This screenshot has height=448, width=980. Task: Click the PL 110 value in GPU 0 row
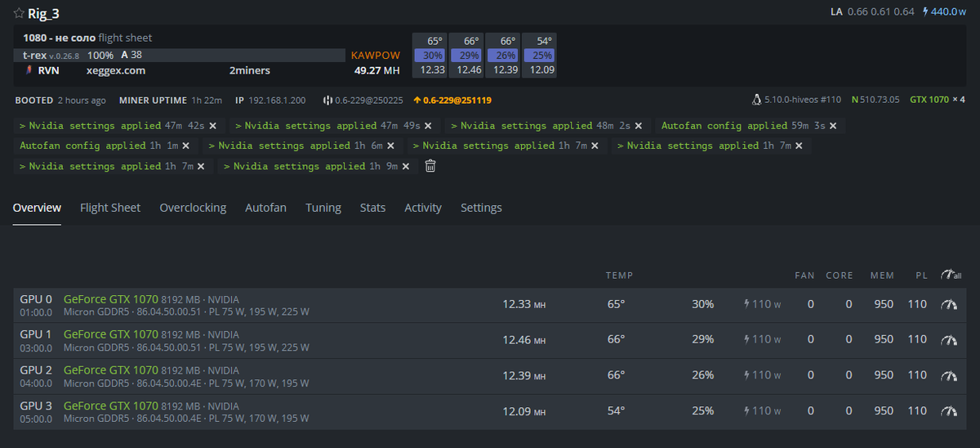tap(917, 304)
